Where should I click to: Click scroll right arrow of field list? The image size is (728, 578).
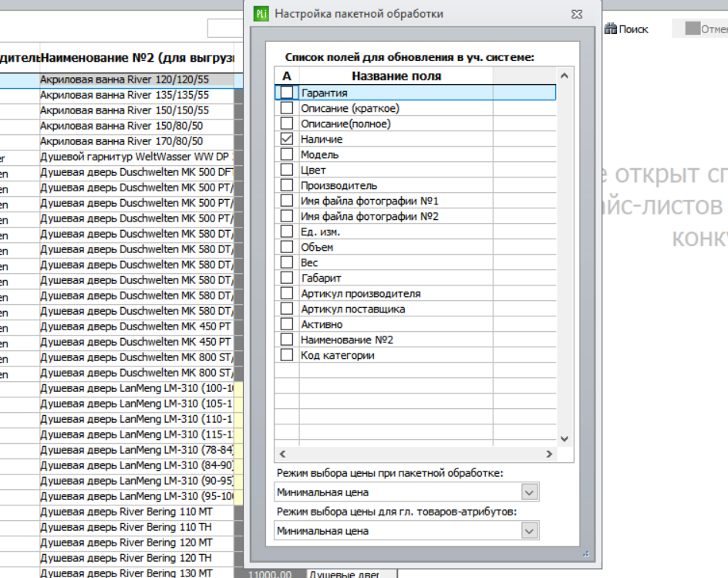pos(549,454)
